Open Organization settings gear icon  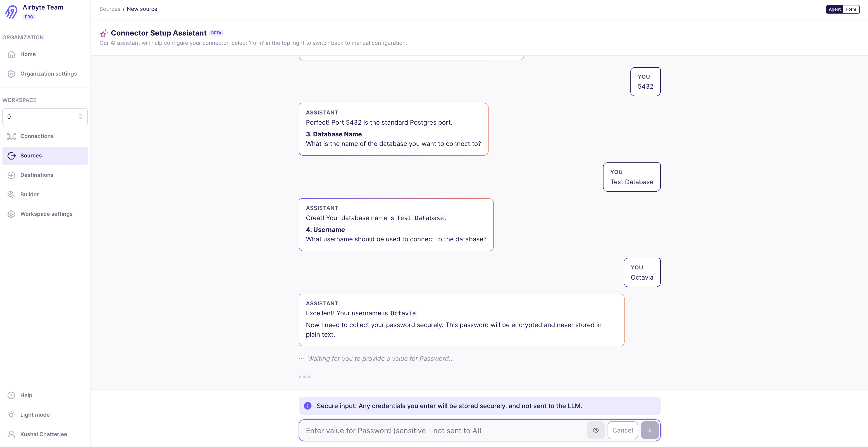coord(12,74)
